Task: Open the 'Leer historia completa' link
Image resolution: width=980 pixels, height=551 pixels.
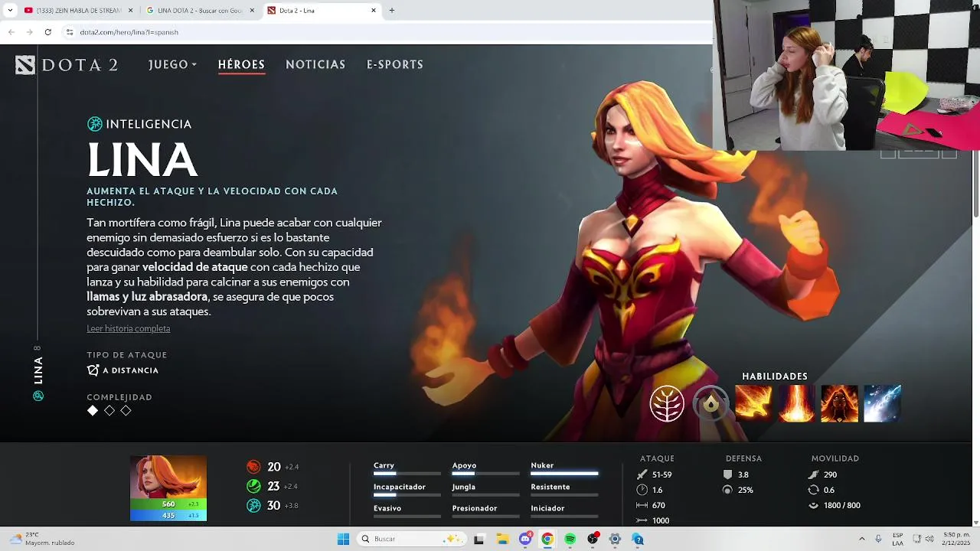Action: pos(129,328)
